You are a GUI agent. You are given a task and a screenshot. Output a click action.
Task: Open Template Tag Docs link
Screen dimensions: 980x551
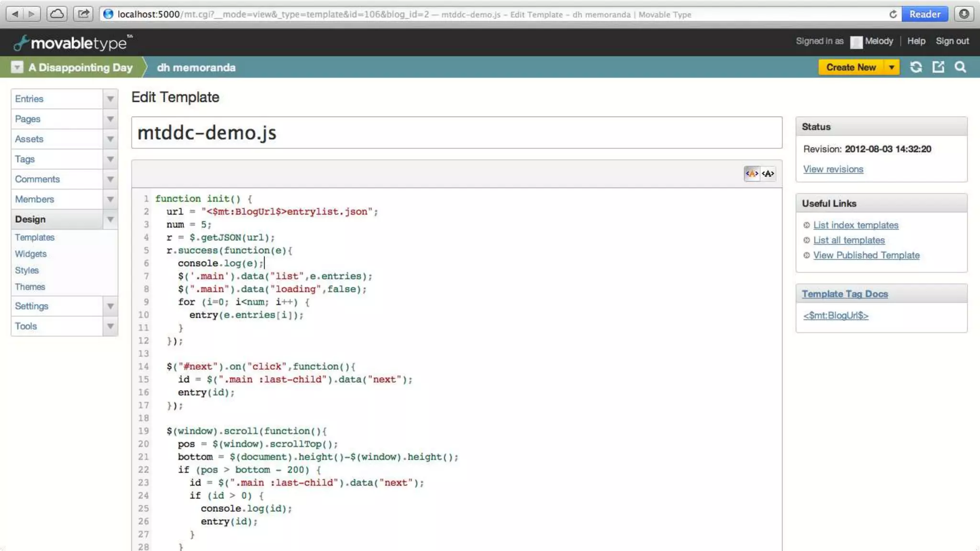pos(845,294)
